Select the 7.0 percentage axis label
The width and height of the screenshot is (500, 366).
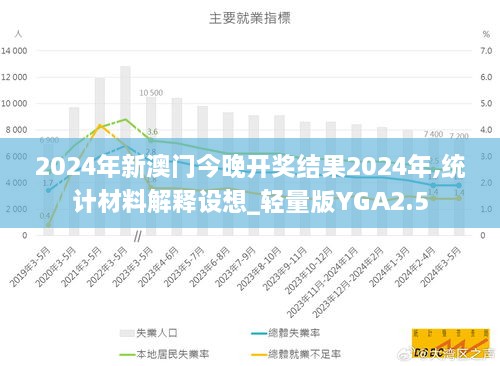tap(486, 51)
